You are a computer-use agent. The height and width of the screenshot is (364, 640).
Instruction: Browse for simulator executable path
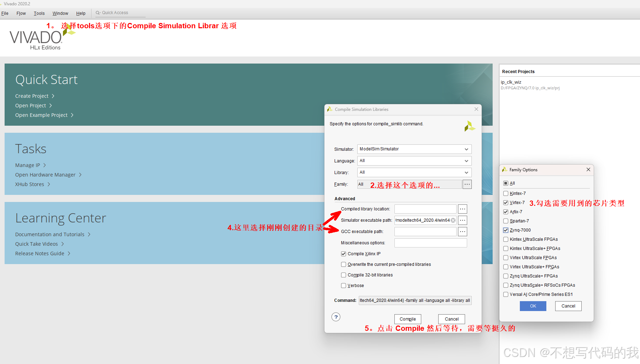tap(463, 220)
